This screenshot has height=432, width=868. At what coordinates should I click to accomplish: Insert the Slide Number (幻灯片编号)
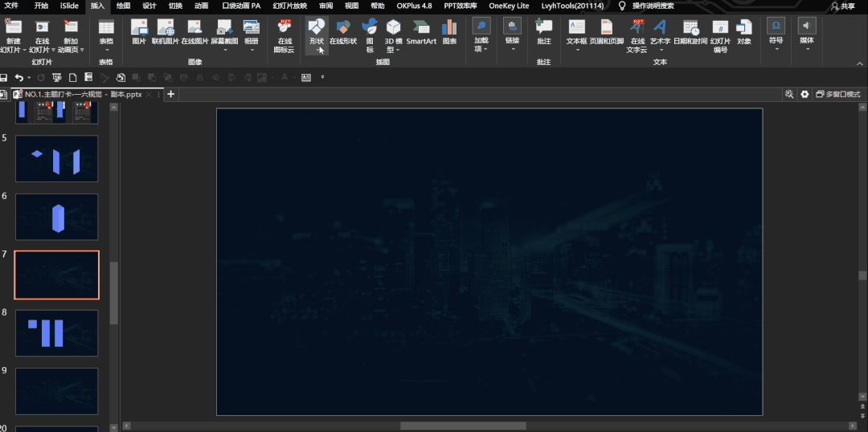[720, 26]
